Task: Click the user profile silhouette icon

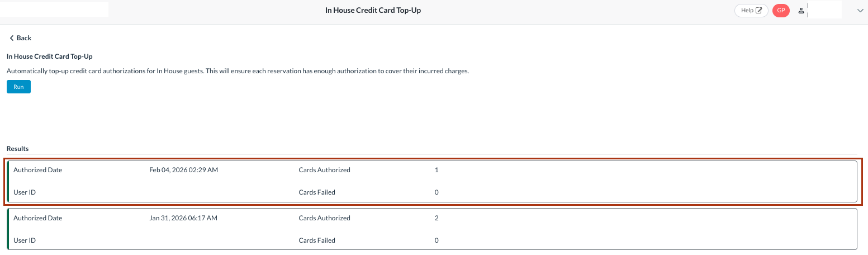Action: (801, 11)
